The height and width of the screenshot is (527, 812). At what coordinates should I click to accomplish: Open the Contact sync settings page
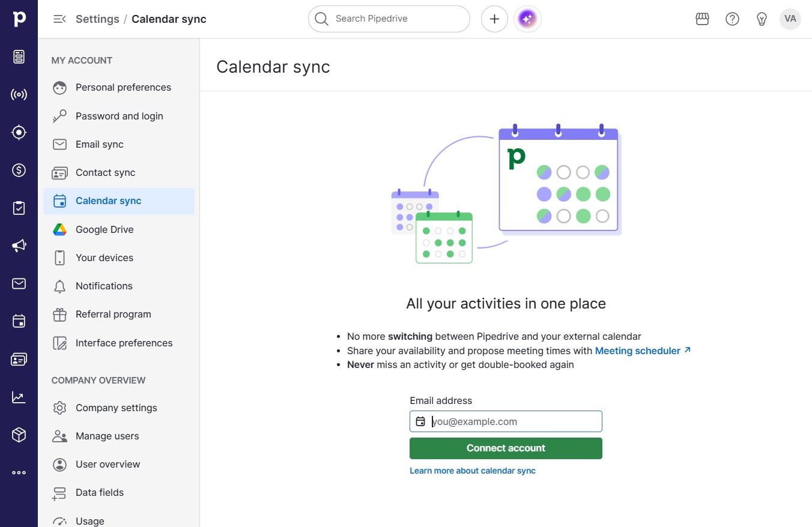point(119,173)
